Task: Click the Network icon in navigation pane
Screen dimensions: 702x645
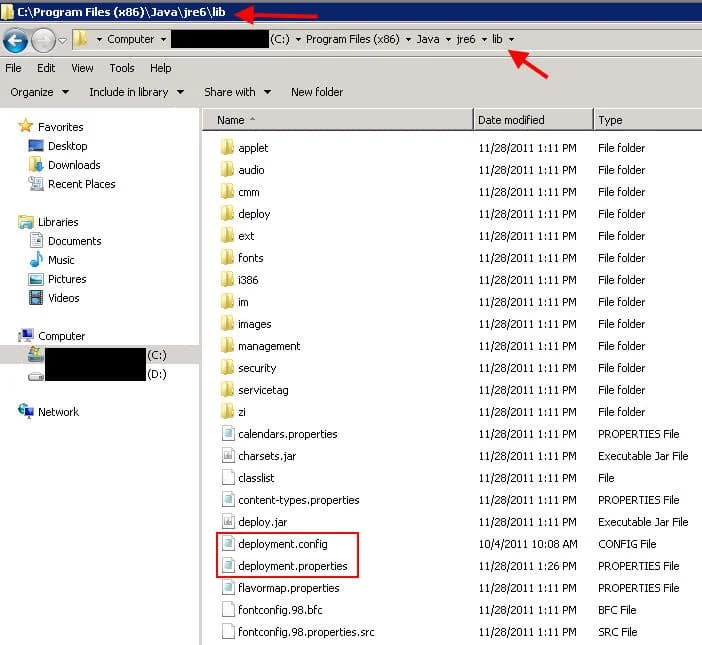Action: 26,411
